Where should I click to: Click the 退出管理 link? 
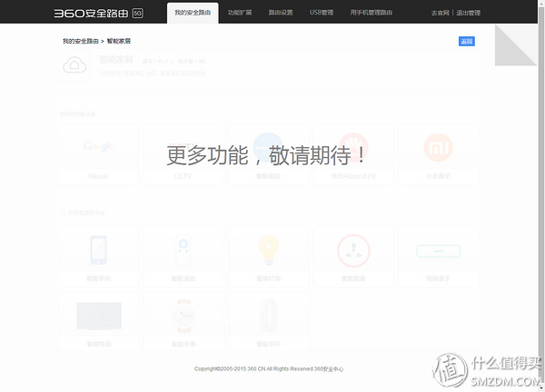(468, 14)
